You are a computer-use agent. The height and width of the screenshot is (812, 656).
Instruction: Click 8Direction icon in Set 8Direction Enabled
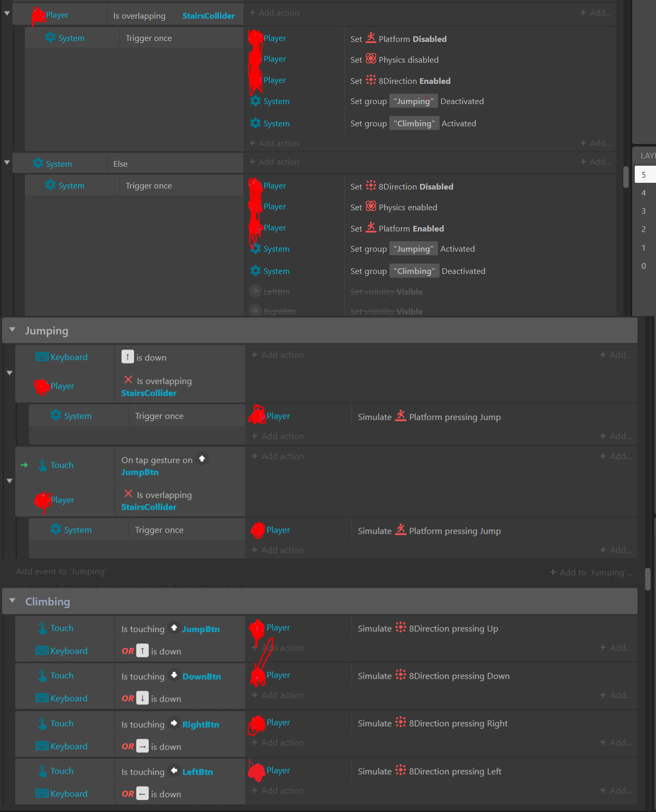[x=371, y=80]
